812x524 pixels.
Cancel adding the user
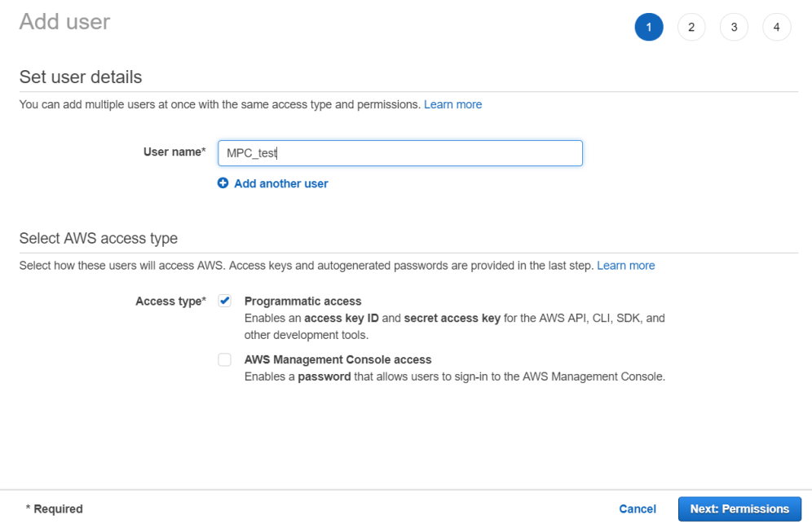coord(638,509)
